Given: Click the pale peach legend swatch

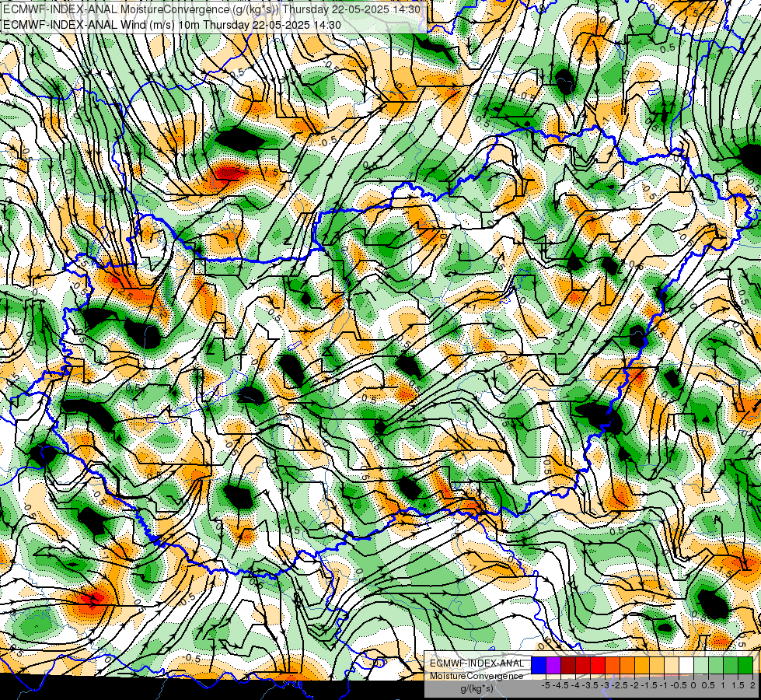Looking at the screenshot, I should click(x=672, y=665).
